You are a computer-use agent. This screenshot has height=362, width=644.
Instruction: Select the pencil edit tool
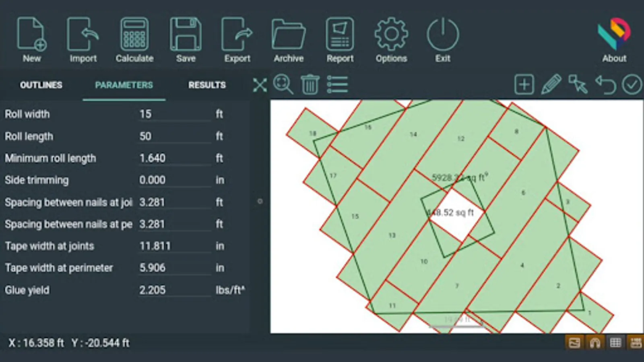click(x=551, y=84)
